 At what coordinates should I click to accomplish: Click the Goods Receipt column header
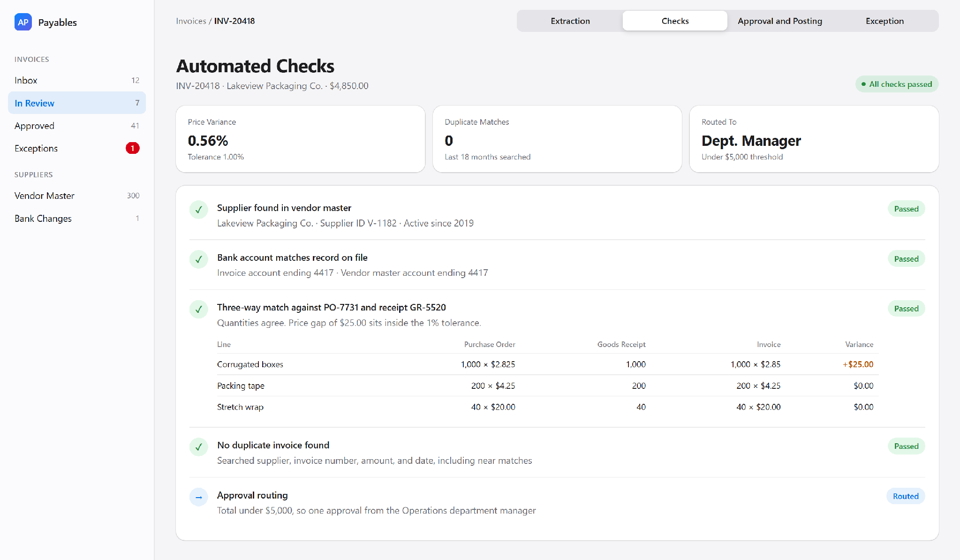[x=621, y=344]
